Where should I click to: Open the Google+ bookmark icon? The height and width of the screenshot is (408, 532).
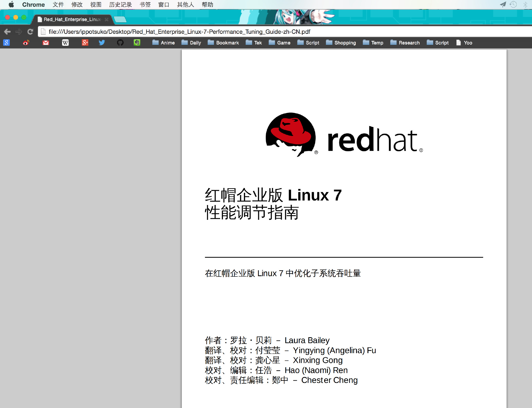pyautogui.click(x=85, y=43)
